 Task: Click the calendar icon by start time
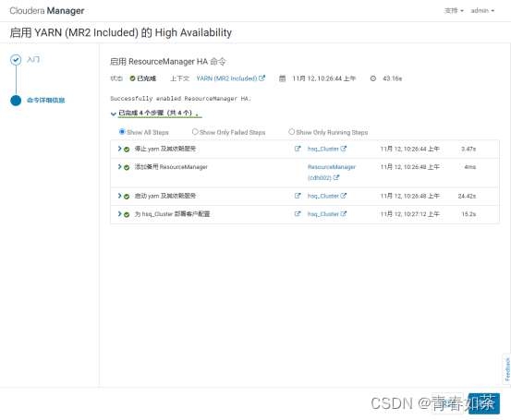[x=283, y=78]
